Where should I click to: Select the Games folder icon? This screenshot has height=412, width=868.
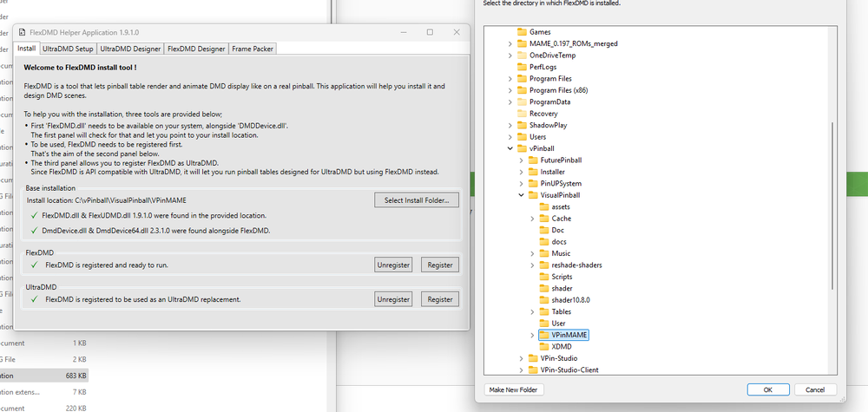click(x=522, y=32)
